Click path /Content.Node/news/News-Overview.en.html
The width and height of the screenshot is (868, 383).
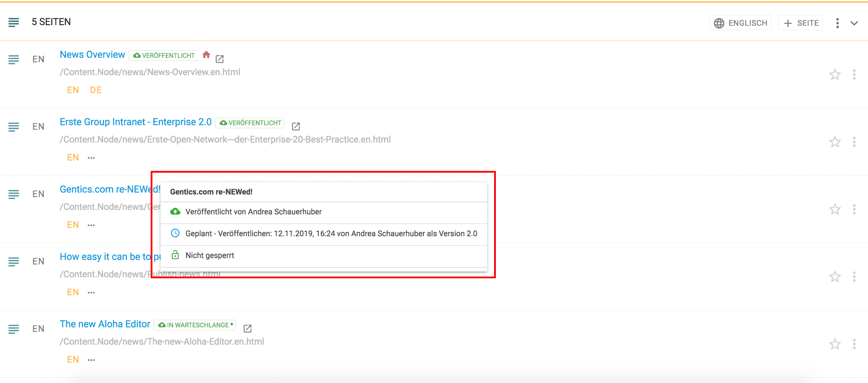pos(150,72)
